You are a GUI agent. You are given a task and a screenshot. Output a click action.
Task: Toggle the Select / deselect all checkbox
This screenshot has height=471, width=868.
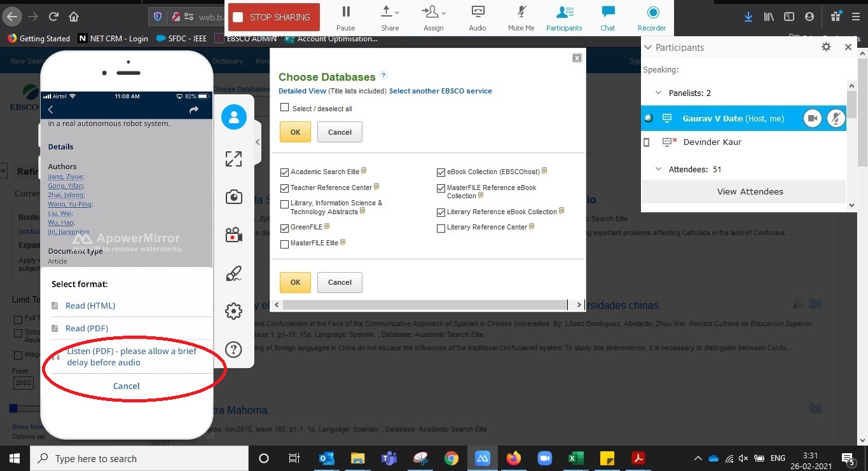coord(284,108)
